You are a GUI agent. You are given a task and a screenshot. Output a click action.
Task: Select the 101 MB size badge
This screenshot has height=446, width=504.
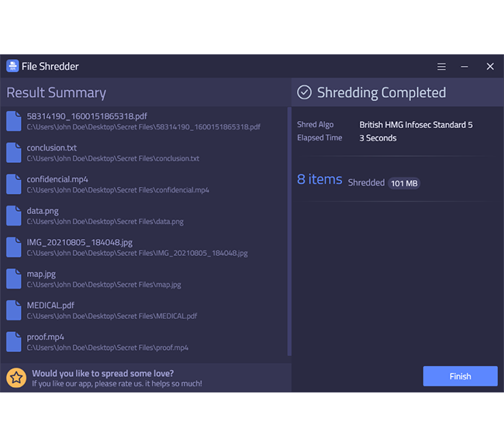404,183
